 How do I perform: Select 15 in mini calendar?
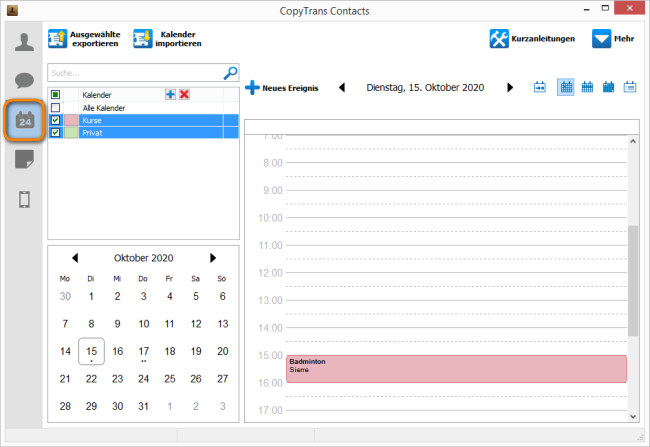tap(91, 351)
